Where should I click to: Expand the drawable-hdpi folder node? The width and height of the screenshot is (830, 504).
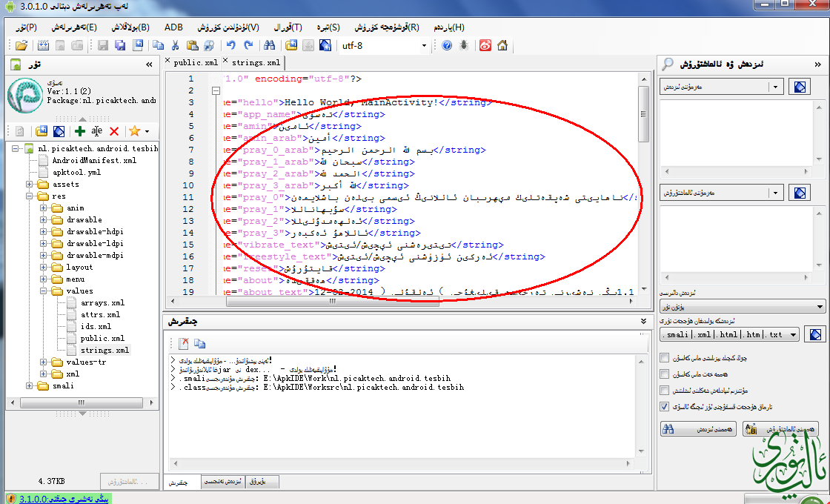(x=44, y=232)
